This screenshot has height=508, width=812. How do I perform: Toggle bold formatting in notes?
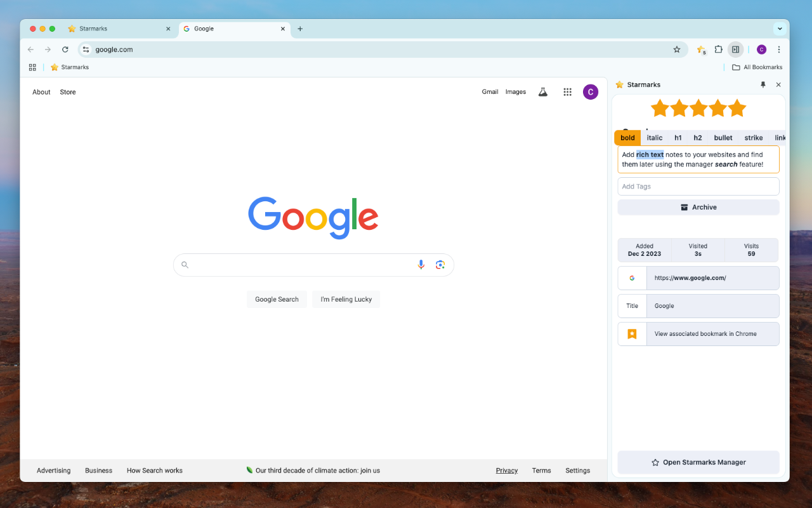pyautogui.click(x=627, y=138)
